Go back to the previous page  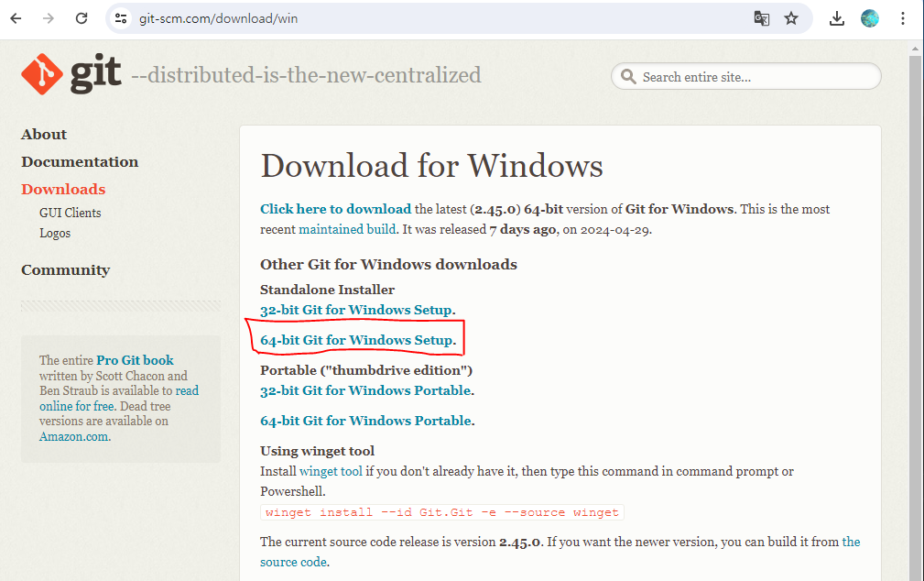click(16, 18)
